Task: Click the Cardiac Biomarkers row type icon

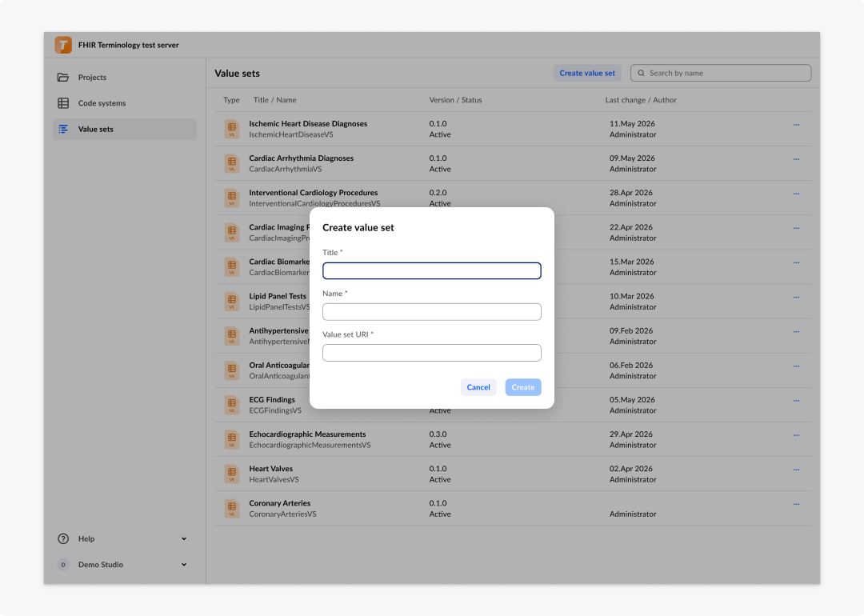Action: (232, 266)
